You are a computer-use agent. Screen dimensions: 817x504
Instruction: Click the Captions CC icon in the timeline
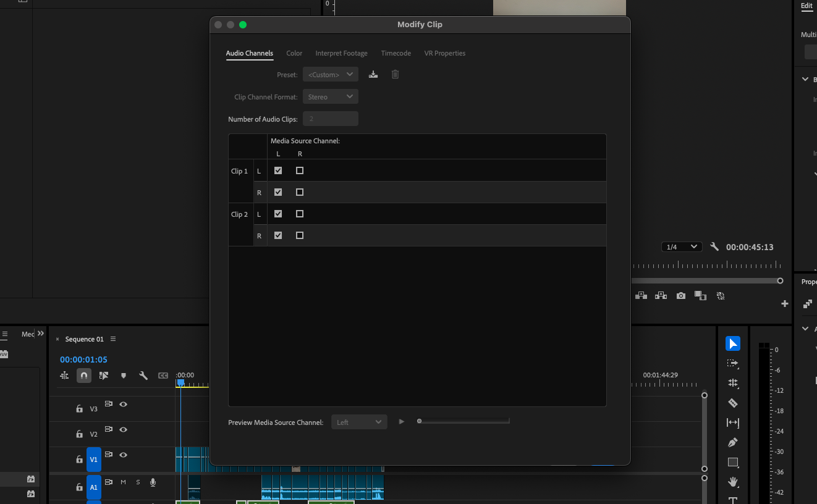163,375
